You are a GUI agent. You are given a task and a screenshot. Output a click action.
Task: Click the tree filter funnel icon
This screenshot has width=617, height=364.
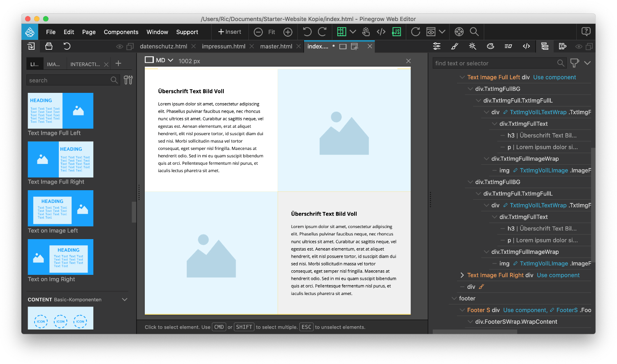575,63
